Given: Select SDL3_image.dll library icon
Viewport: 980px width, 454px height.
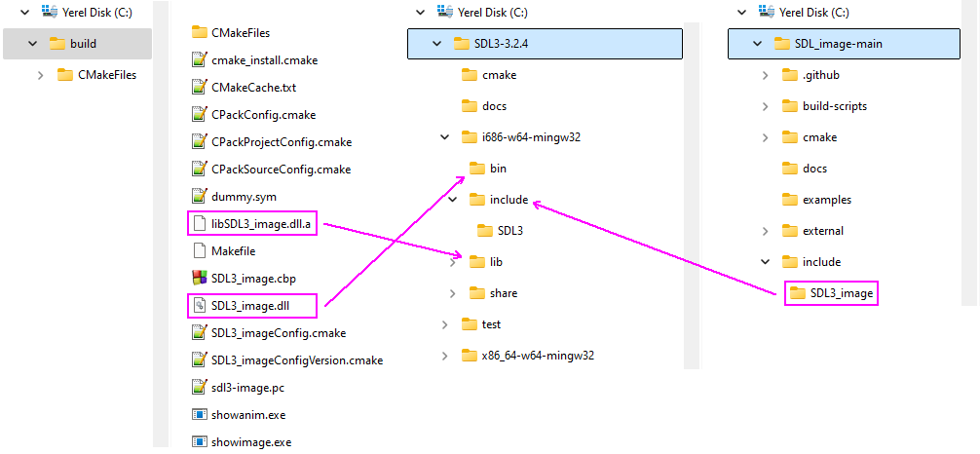Looking at the screenshot, I should (200, 306).
